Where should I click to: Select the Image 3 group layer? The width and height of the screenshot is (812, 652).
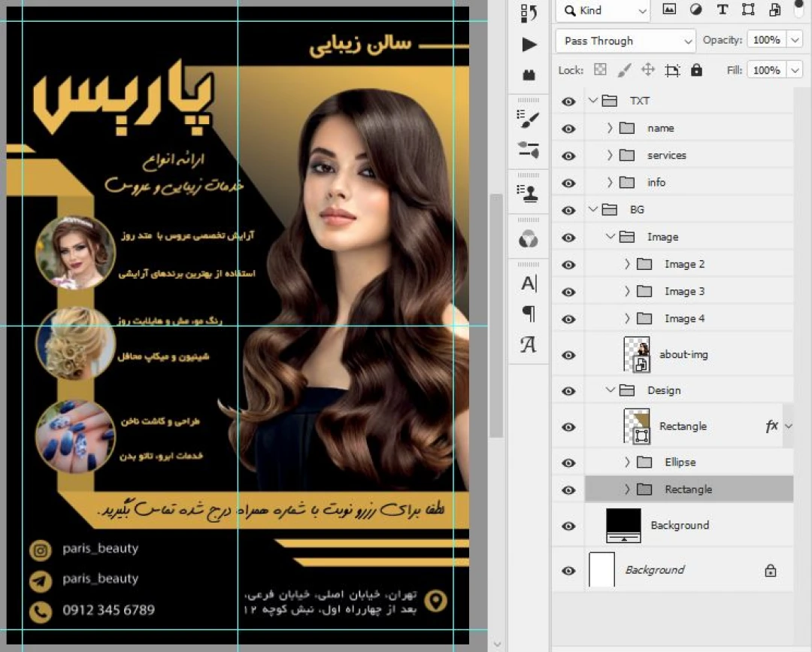684,292
